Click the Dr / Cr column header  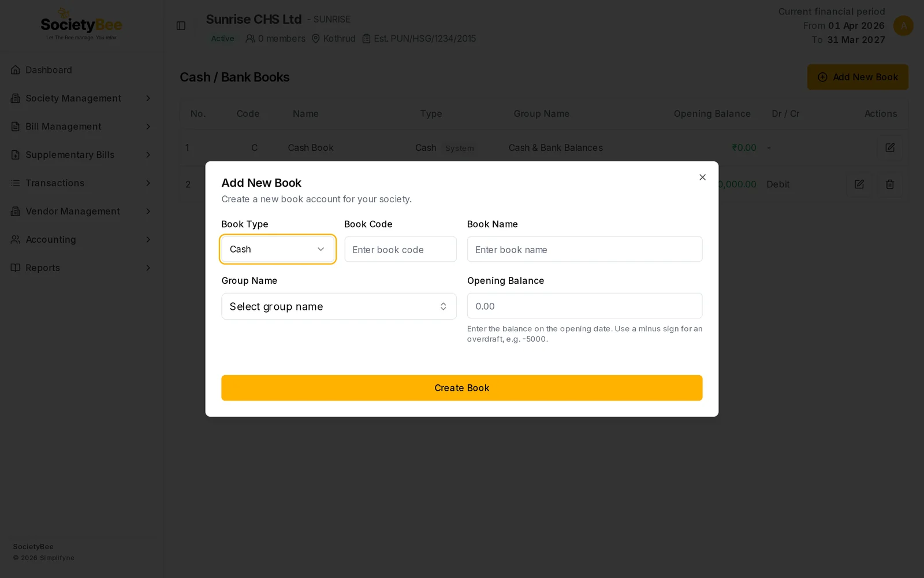785,114
